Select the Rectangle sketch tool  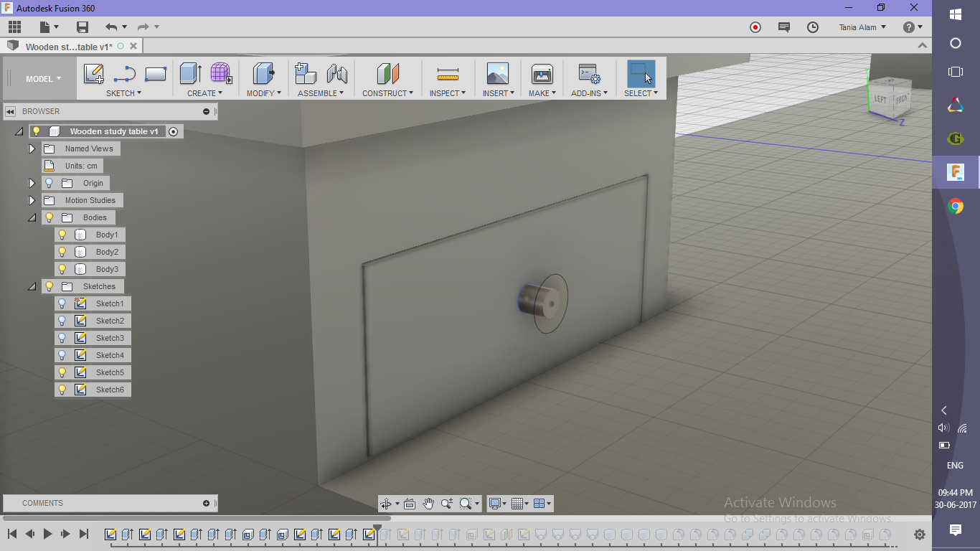pyautogui.click(x=156, y=74)
